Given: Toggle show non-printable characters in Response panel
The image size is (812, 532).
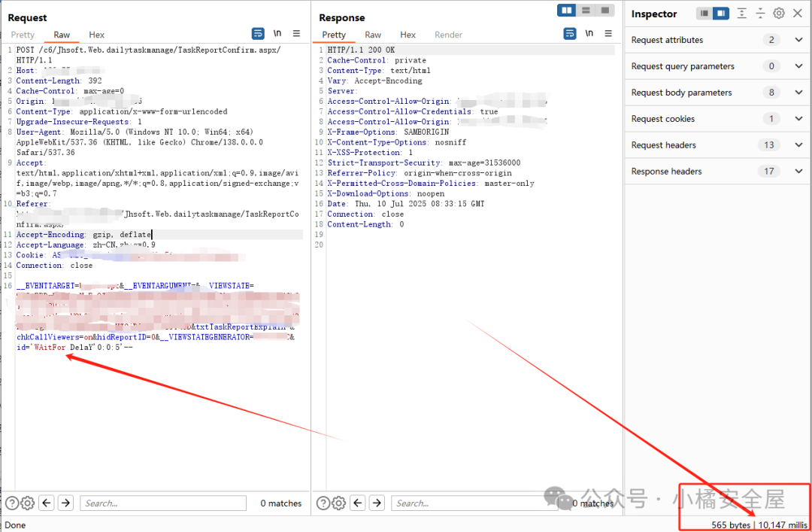Looking at the screenshot, I should [x=589, y=34].
